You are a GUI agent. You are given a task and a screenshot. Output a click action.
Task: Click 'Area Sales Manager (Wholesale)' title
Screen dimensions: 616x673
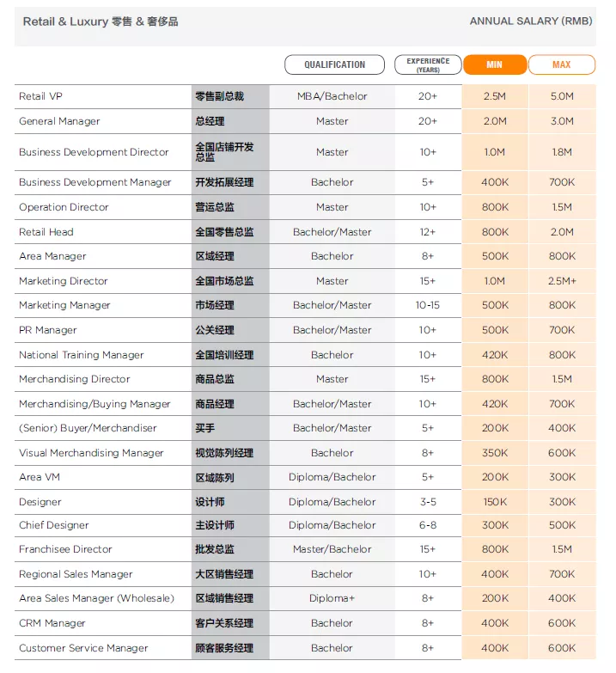[x=96, y=598]
